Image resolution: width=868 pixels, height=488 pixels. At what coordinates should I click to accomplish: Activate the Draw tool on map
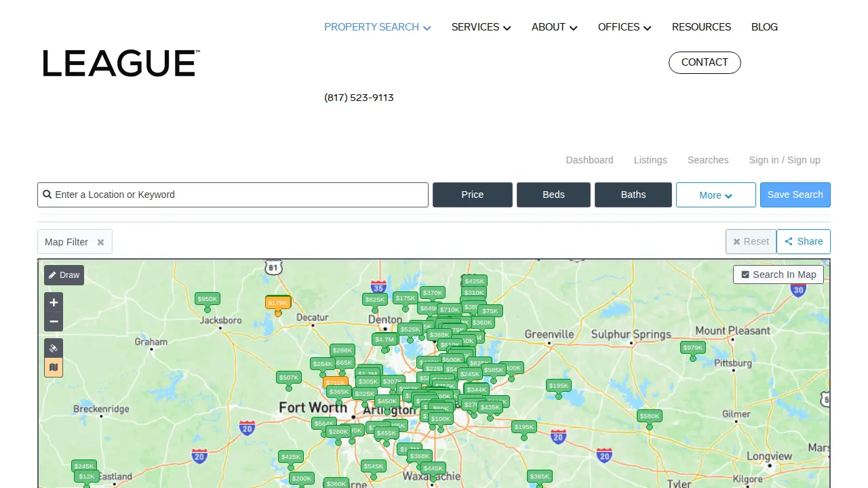(x=64, y=275)
